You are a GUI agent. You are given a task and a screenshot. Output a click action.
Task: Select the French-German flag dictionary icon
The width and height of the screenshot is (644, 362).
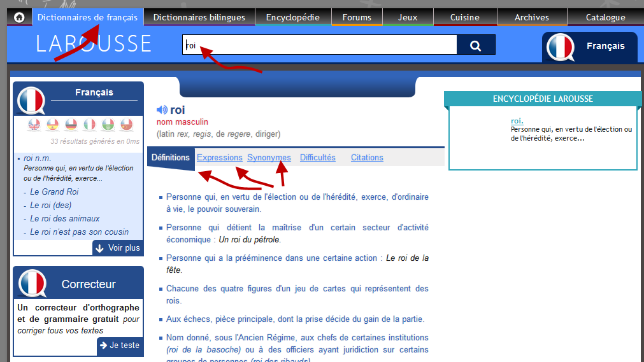coord(71,125)
